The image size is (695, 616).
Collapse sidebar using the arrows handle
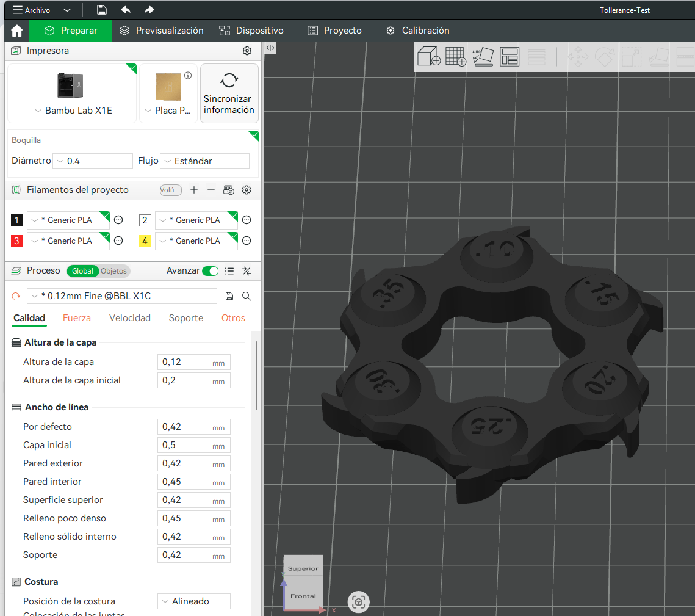tap(270, 48)
